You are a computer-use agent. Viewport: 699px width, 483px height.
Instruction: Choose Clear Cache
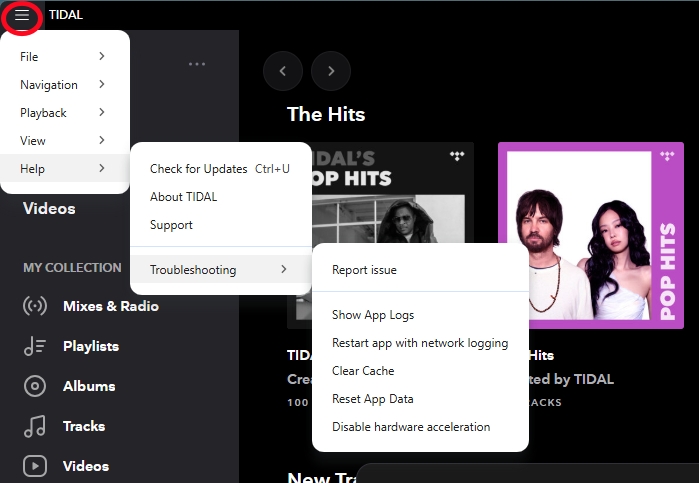pos(420,371)
